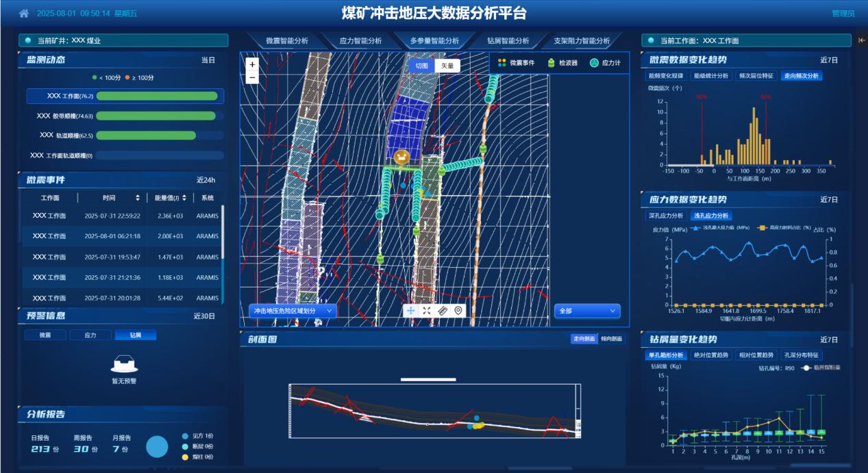Select the ruler measurement tool
The image size is (868, 473).
pos(443,311)
